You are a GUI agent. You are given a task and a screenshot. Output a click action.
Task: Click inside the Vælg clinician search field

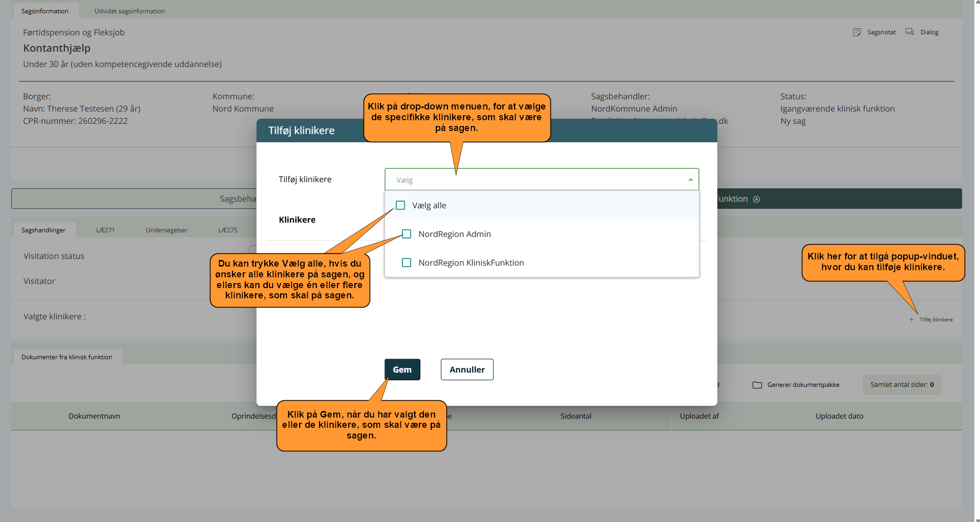[x=532, y=180]
